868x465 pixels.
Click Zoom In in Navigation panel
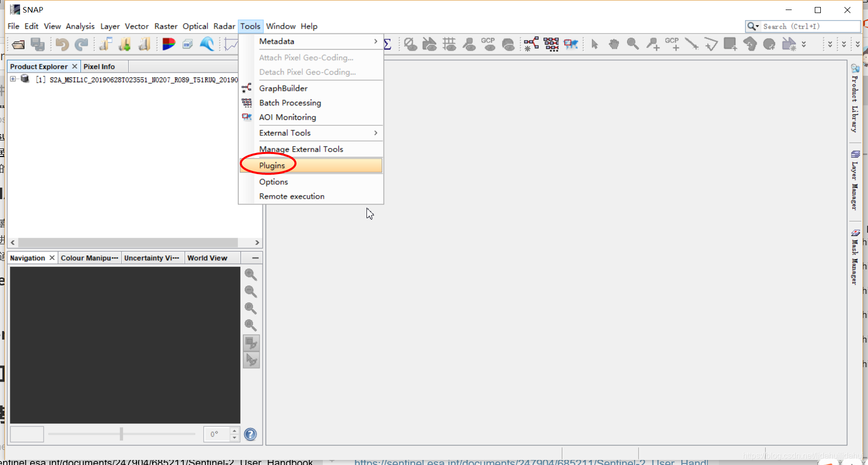(x=251, y=275)
